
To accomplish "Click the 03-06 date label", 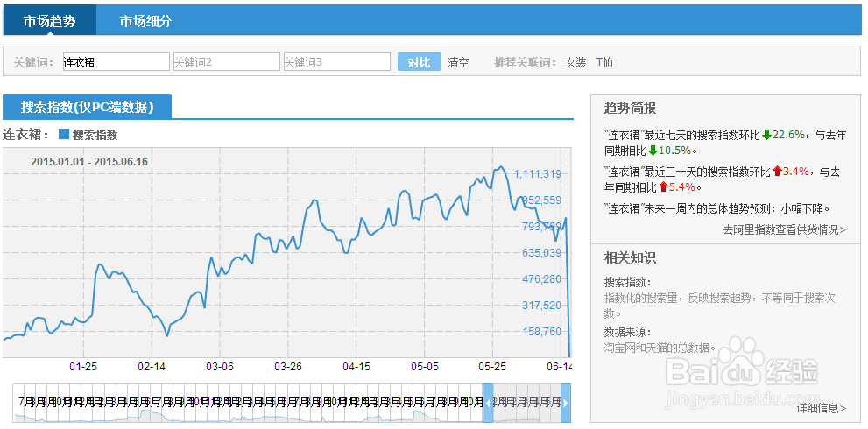I will [220, 367].
